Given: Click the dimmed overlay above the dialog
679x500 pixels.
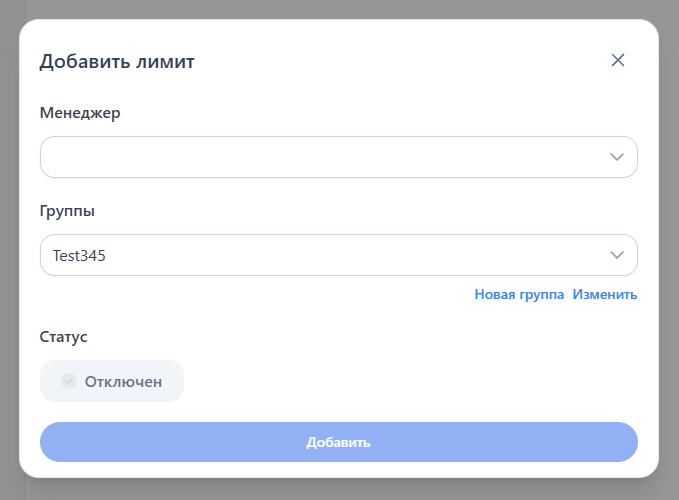Looking at the screenshot, I should [340, 9].
